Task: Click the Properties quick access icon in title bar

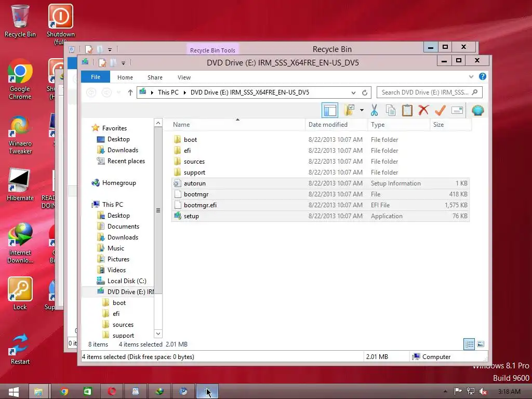Action: pyautogui.click(x=102, y=63)
